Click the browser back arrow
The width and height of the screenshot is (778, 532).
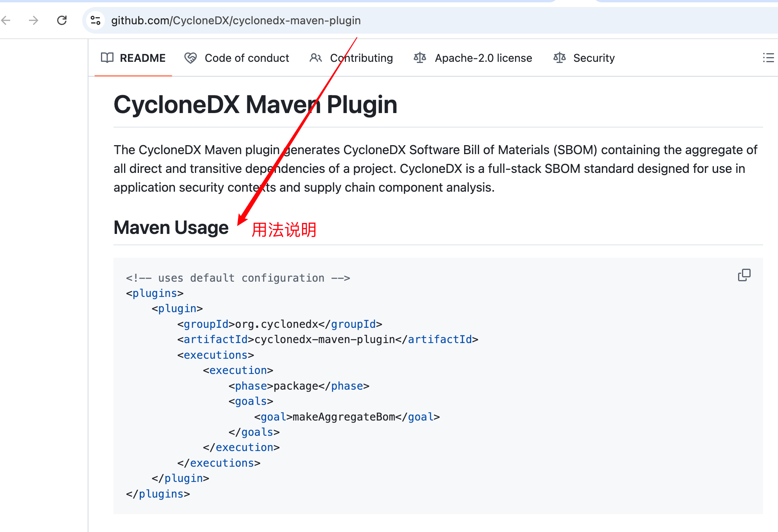pyautogui.click(x=6, y=20)
